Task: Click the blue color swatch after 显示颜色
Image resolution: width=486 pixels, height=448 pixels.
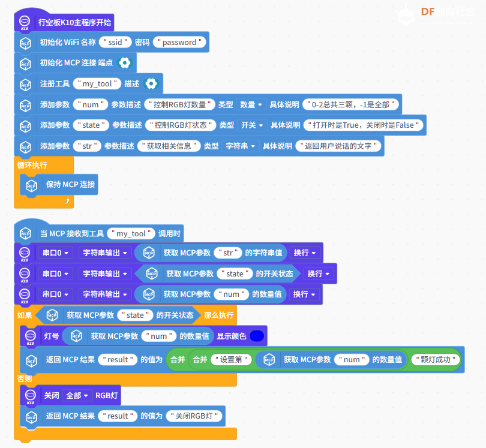Action: coord(257,336)
